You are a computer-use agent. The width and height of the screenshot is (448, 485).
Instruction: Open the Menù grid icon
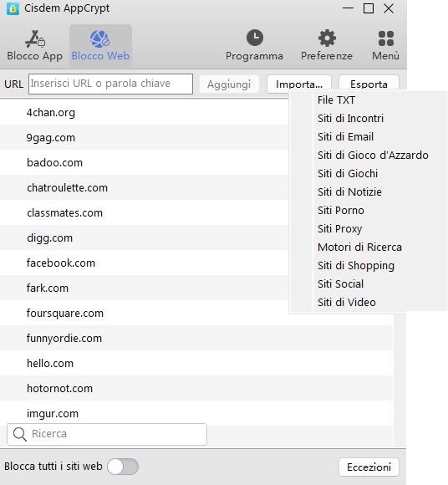[x=386, y=38]
